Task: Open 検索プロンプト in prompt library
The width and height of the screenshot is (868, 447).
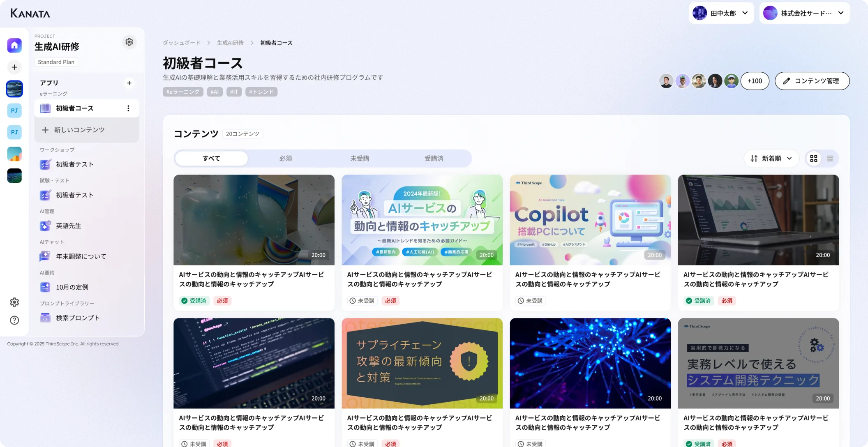Action: point(78,318)
